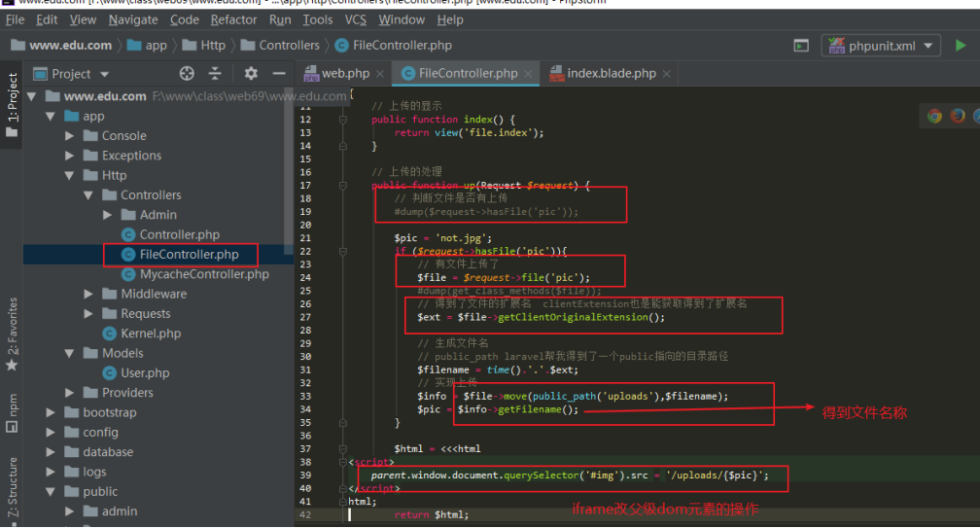980x528 pixels.
Task: Open the npm tool window tab
Action: pos(12,413)
